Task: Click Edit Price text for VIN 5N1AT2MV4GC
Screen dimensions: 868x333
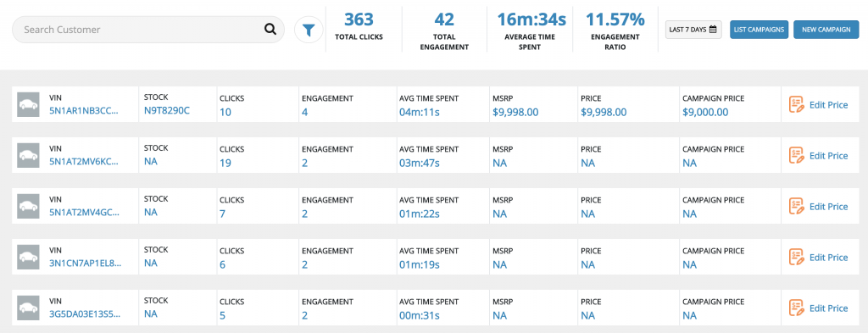Action: point(828,207)
